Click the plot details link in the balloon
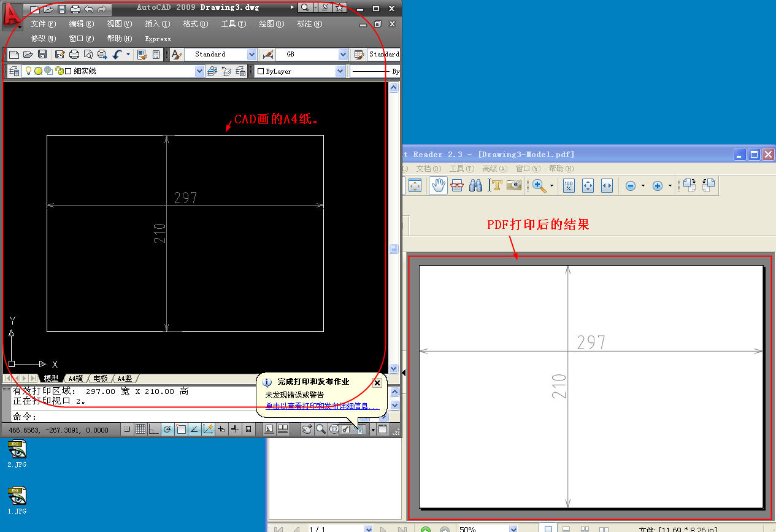Viewport: 776px width, 532px height. pos(323,406)
